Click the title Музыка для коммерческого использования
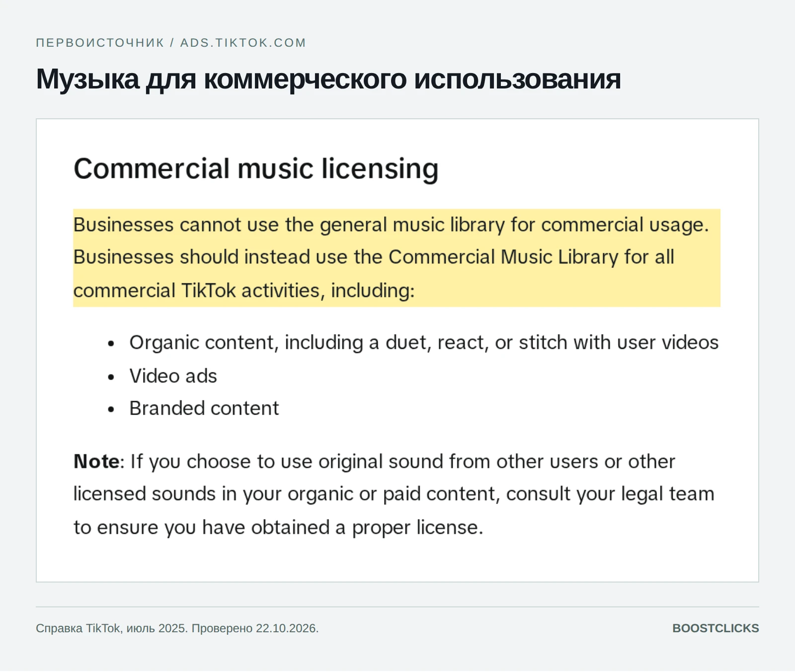Image resolution: width=795 pixels, height=672 pixels. pyautogui.click(x=328, y=80)
